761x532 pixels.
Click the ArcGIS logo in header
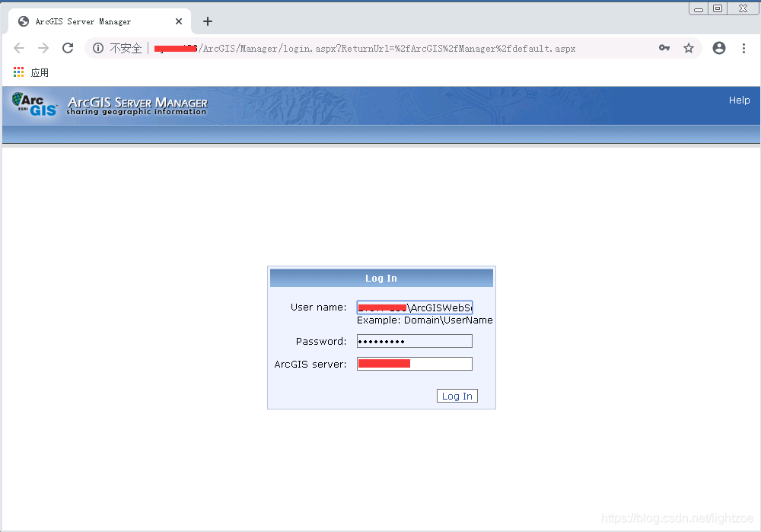coord(34,104)
